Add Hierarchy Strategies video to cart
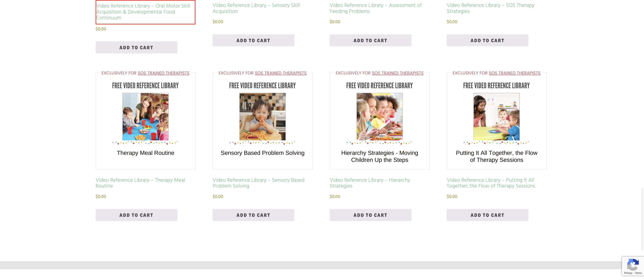This screenshot has height=280, width=644. pos(370,215)
